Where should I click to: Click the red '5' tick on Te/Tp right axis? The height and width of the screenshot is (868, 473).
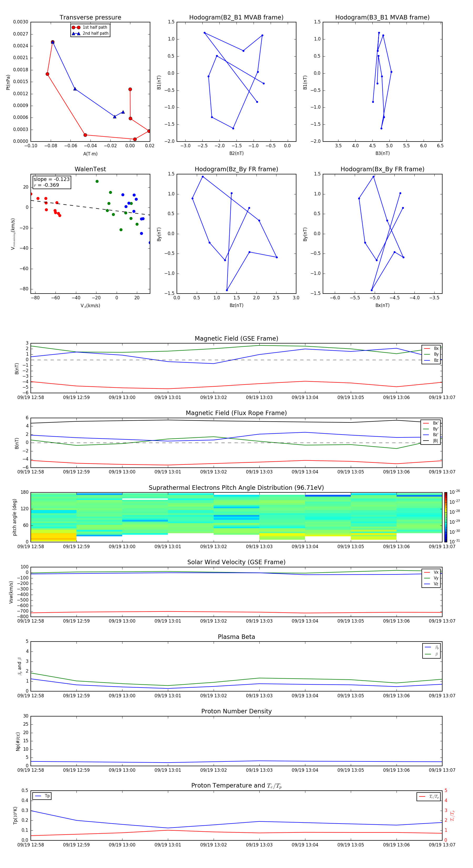point(446,790)
